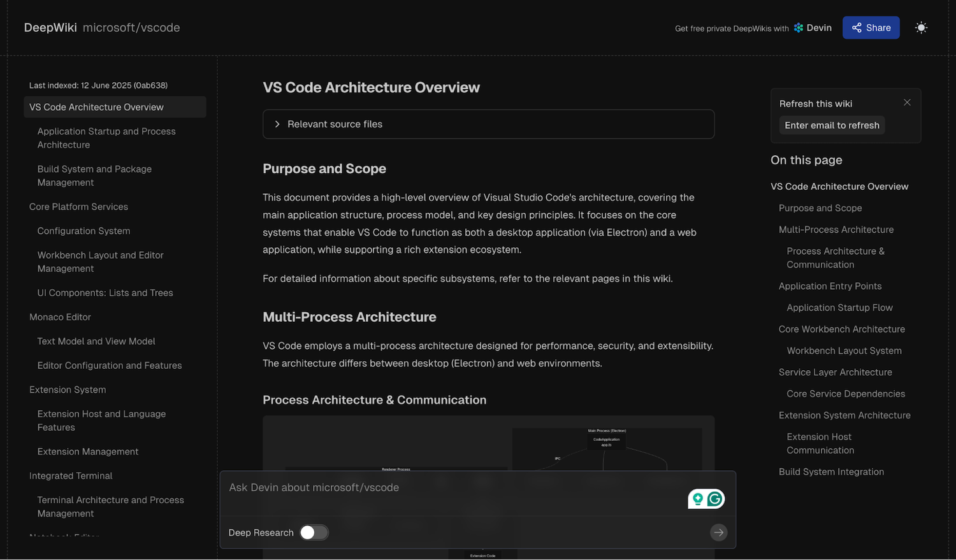Submit the question with the arrow button
956x560 pixels.
[719, 533]
